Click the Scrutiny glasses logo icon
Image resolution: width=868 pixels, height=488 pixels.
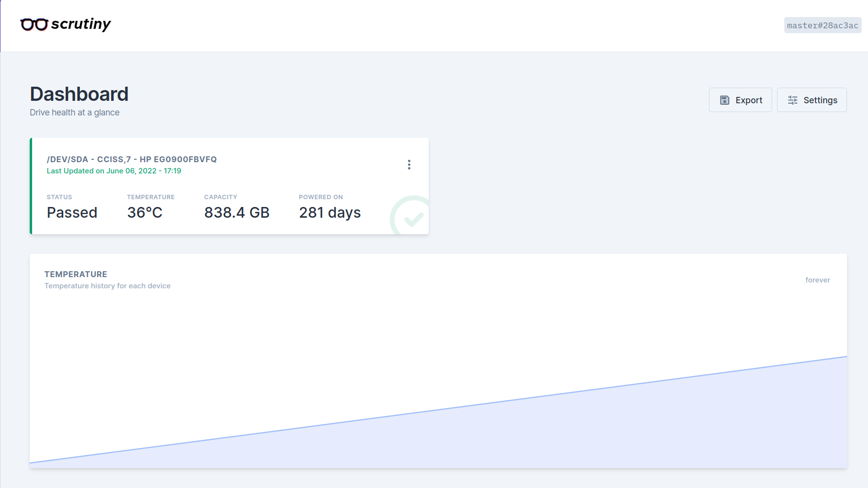tap(34, 23)
